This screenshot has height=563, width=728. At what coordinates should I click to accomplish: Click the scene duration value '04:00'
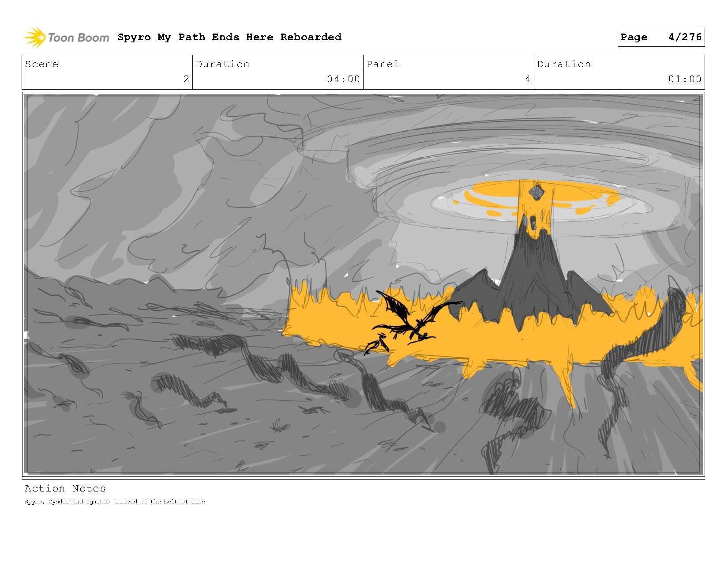tap(343, 79)
